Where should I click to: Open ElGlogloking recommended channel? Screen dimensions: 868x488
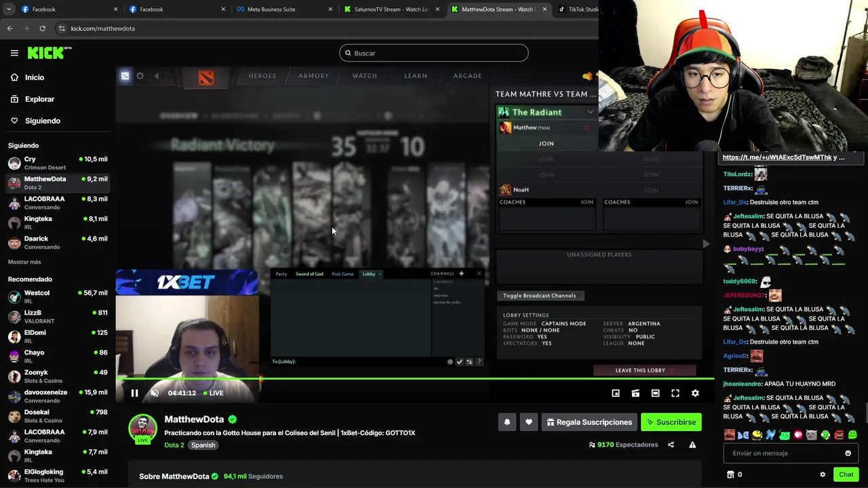click(58, 475)
